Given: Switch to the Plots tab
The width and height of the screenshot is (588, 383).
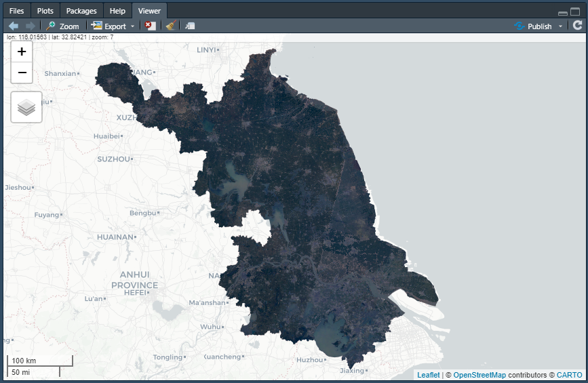Looking at the screenshot, I should click(x=45, y=11).
